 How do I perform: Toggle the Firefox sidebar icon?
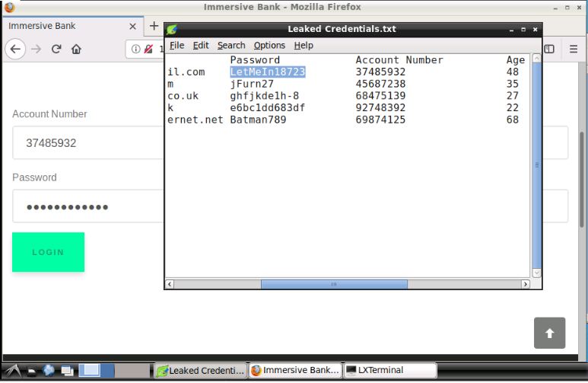click(549, 49)
